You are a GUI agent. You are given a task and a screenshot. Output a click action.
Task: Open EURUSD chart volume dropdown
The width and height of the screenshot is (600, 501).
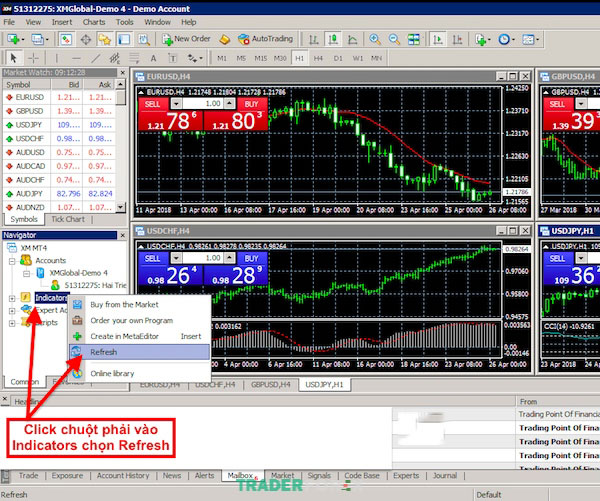tap(176, 103)
